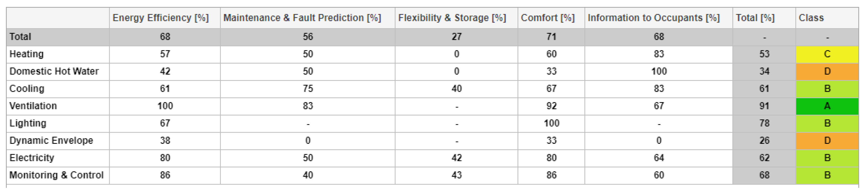The image size is (868, 192).
Task: Click the Flexibility & Storage [%] header
Action: 452,18
